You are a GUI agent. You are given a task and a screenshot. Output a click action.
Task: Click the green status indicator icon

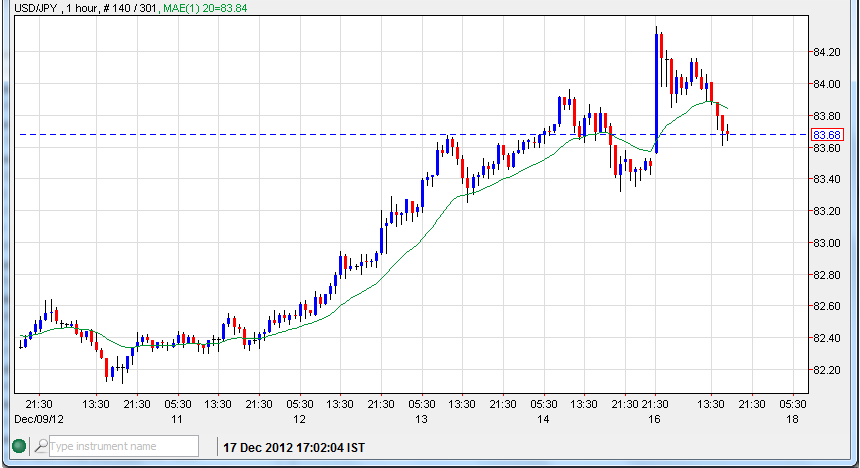19,446
